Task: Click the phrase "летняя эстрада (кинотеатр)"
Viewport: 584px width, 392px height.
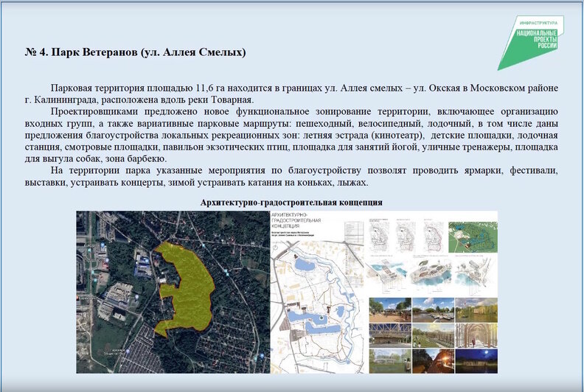Action: point(363,136)
